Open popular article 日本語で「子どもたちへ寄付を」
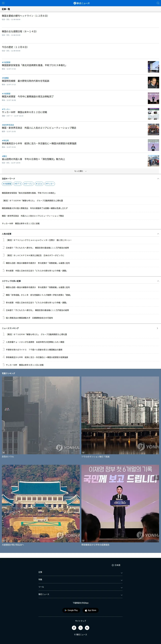Viewport: 161px width, 644px height. point(37,248)
